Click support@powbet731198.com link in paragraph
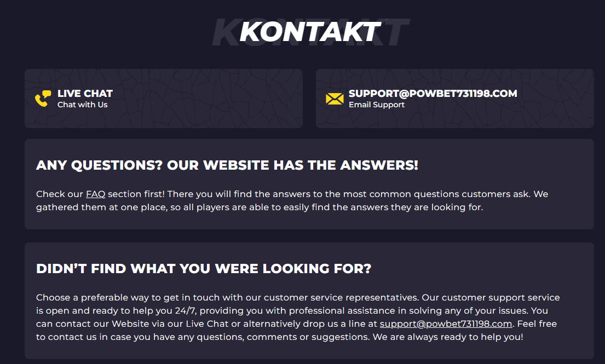 pos(446,323)
